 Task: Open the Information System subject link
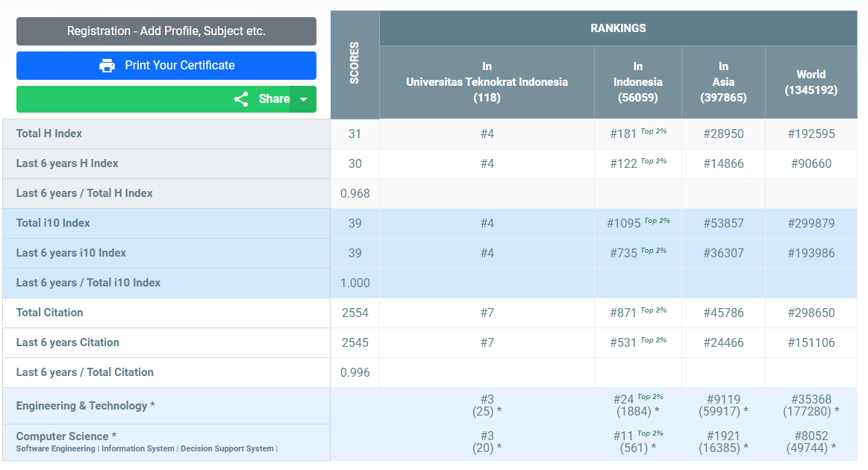[138, 449]
